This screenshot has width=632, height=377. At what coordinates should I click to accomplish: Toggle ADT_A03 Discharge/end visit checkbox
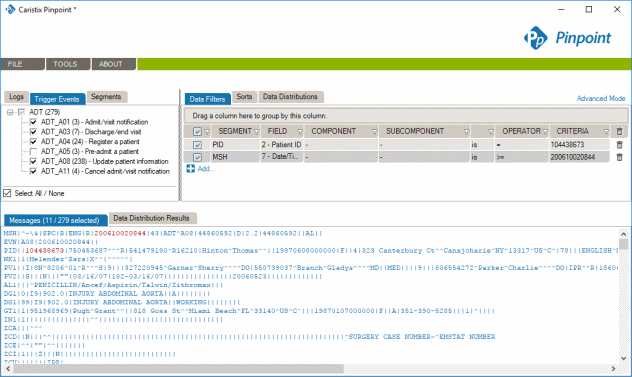tap(33, 132)
